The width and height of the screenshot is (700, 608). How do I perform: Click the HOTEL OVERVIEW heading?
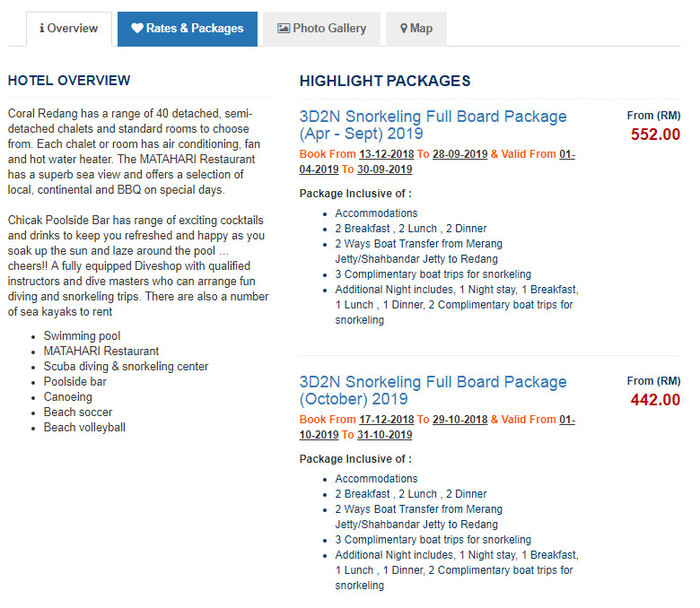tap(69, 81)
